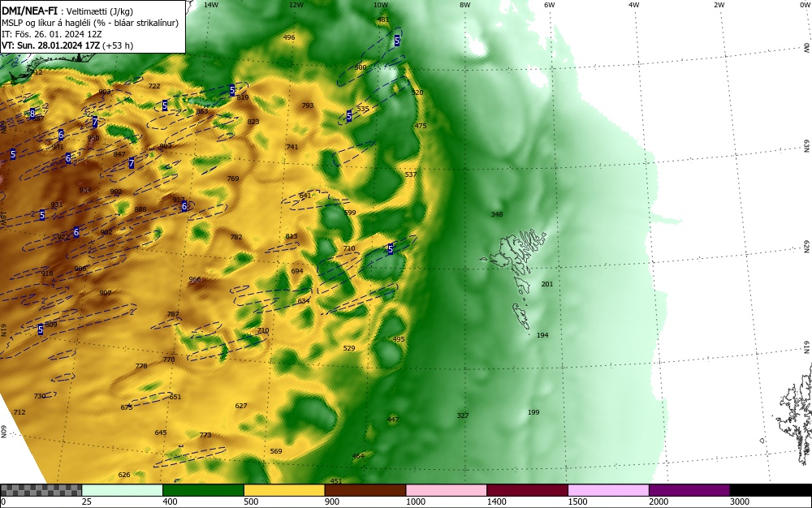
Task: Click the map value 537
Action: click(x=411, y=174)
